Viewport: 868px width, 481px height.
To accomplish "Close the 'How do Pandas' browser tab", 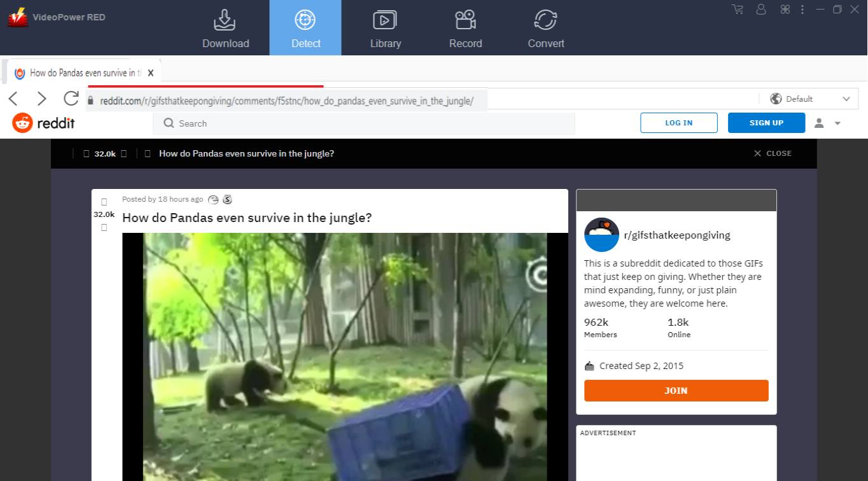I will 151,73.
